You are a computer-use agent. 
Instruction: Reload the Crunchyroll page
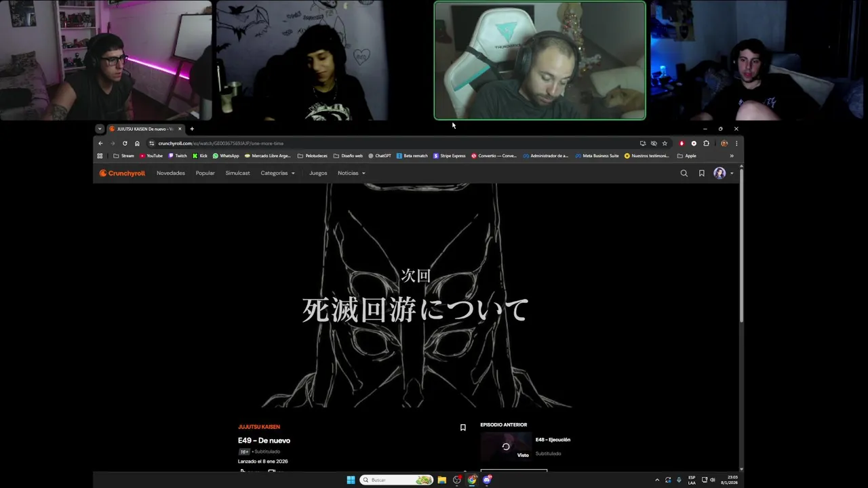(125, 143)
